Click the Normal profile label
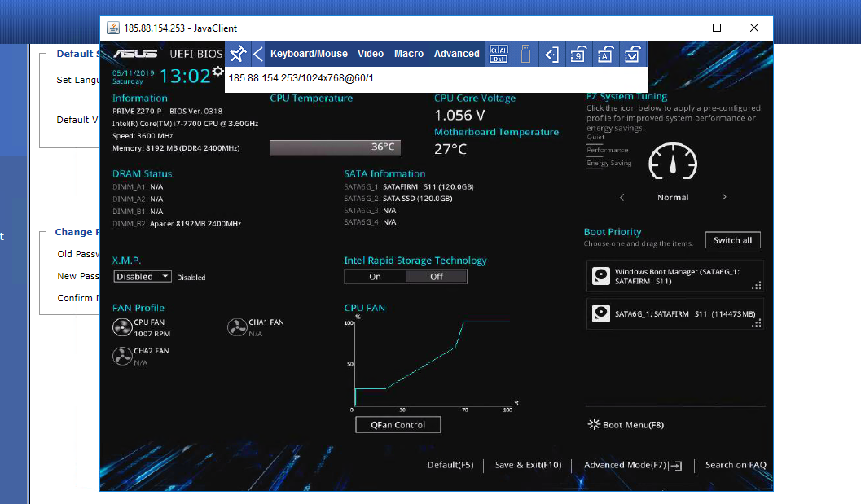 pyautogui.click(x=673, y=198)
